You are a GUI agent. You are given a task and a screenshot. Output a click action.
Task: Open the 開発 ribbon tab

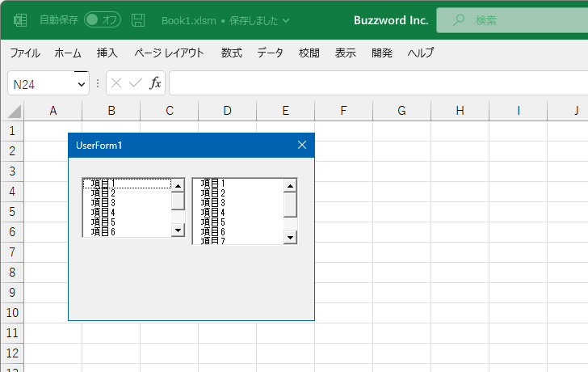(x=382, y=53)
